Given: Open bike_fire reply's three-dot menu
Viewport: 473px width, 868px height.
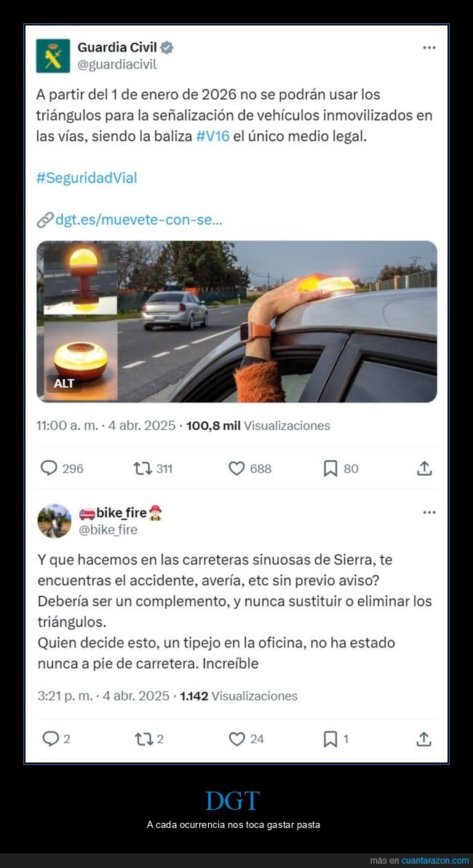Looking at the screenshot, I should pos(429,513).
